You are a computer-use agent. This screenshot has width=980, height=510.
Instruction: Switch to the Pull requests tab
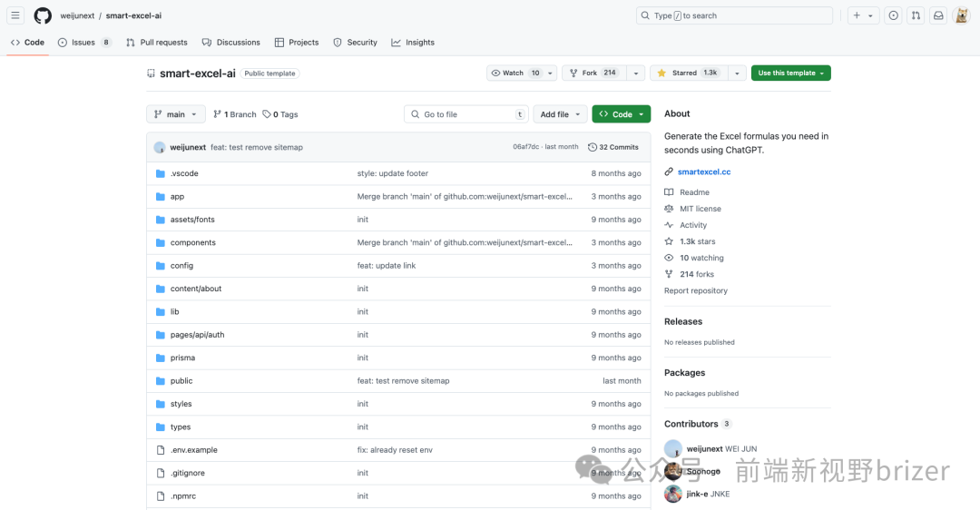[x=157, y=43]
